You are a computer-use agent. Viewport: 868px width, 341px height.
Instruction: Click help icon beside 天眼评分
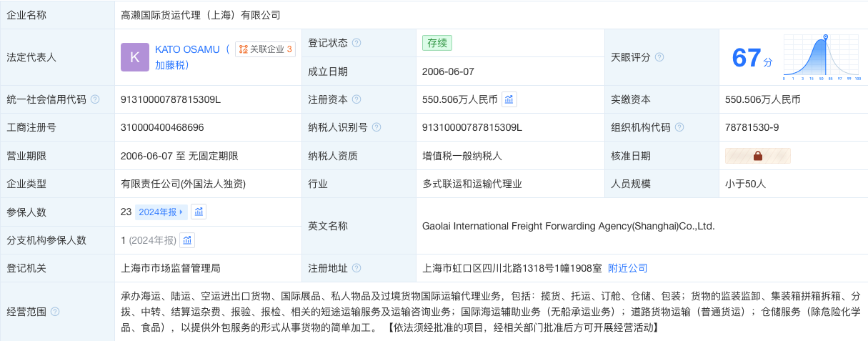pos(659,57)
